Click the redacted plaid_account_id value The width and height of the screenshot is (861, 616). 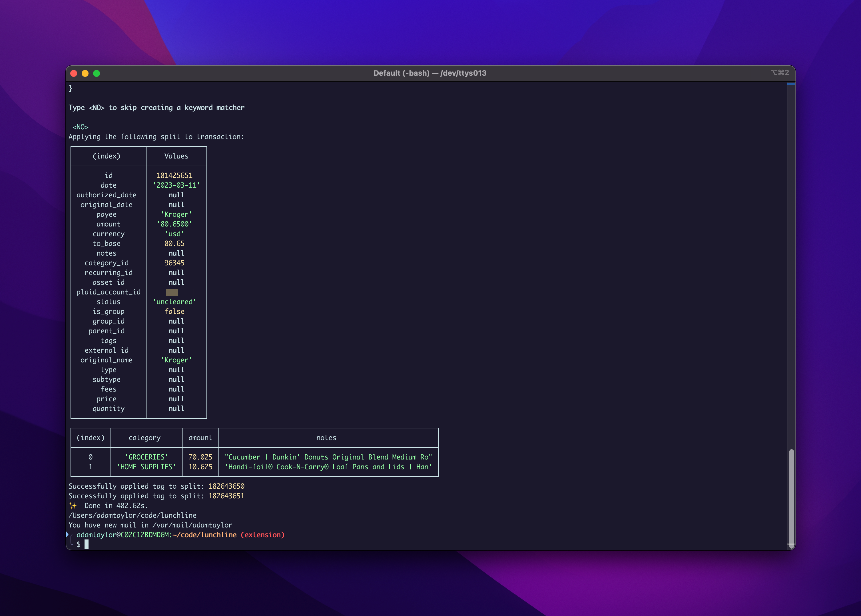[x=172, y=292]
